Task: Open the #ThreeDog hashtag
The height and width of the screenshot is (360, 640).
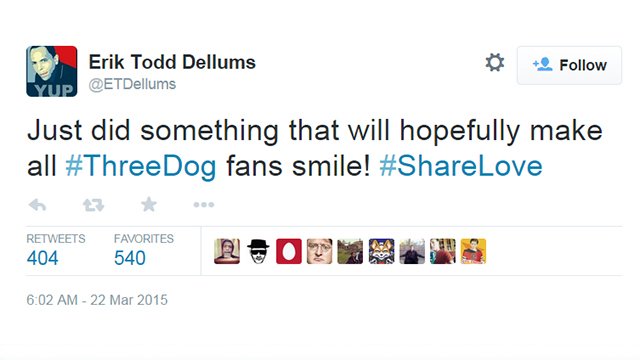Action: coord(141,167)
